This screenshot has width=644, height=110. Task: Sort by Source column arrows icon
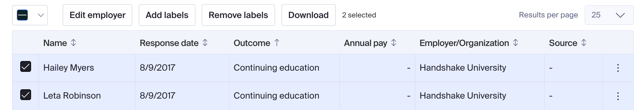pyautogui.click(x=584, y=43)
